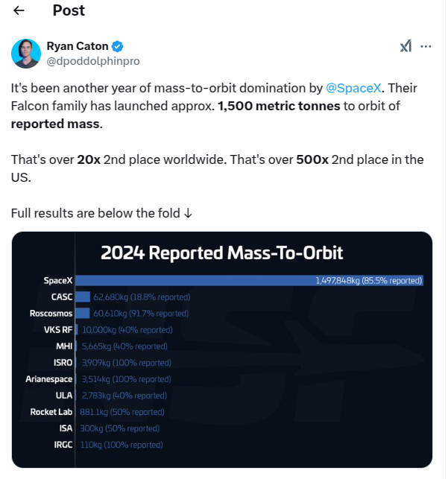The height and width of the screenshot is (479, 448).
Task: Click the Post page heading
Action: coord(69,10)
